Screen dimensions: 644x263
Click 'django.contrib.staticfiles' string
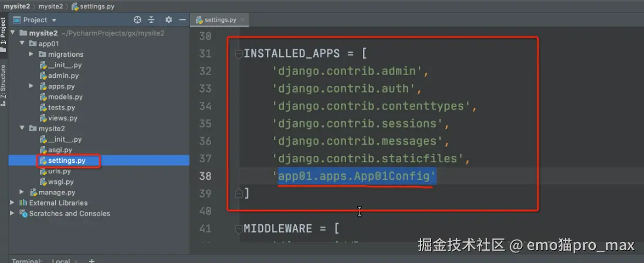point(368,158)
